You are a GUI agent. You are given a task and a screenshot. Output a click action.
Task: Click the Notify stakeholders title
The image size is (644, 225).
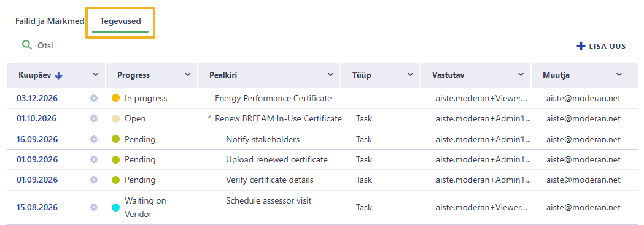coord(263,139)
